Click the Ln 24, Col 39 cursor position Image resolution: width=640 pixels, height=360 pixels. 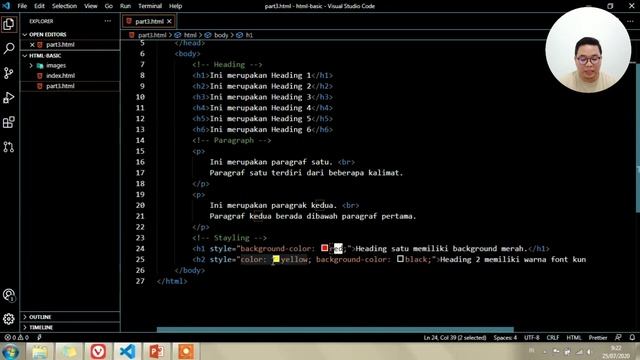[x=455, y=338]
